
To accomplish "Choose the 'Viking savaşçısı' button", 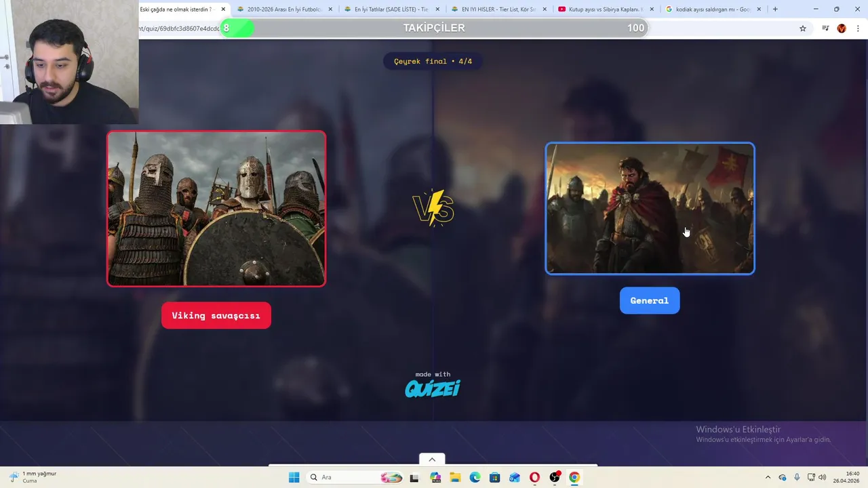I will (x=216, y=316).
